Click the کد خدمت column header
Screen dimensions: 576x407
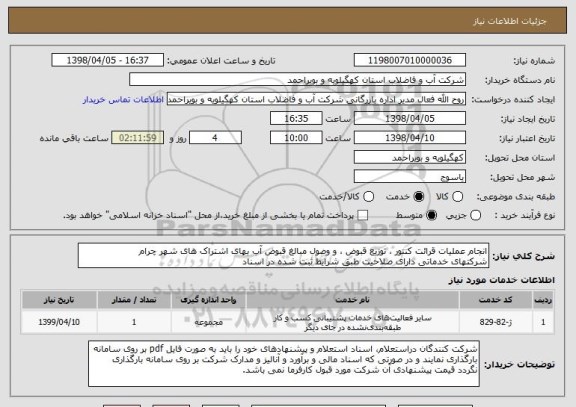coord(496,300)
